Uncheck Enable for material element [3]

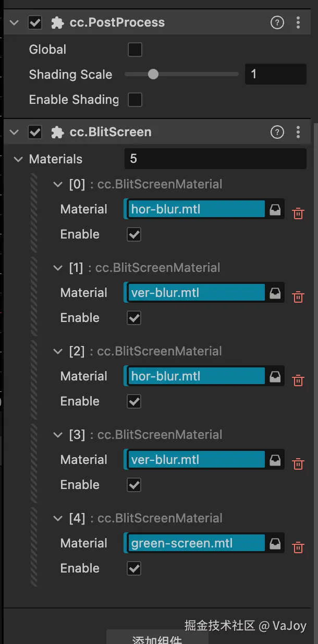[134, 485]
